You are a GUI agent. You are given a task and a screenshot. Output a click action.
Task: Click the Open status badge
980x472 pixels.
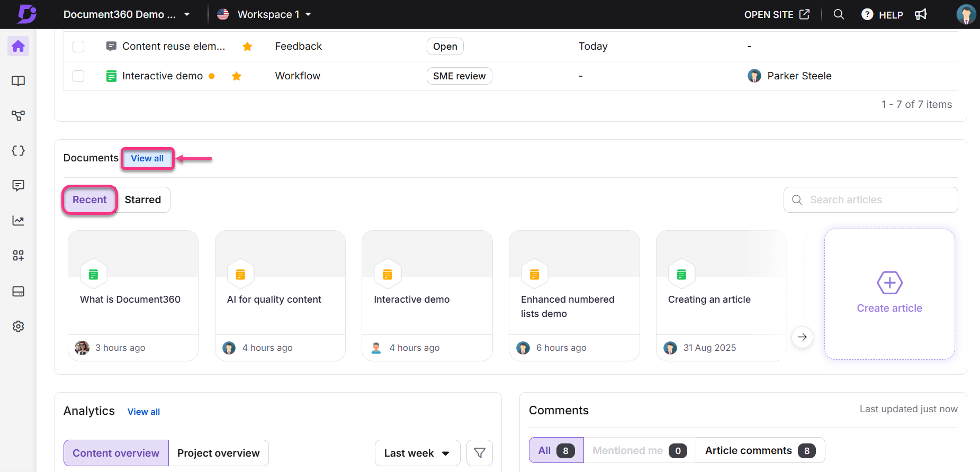(x=445, y=47)
